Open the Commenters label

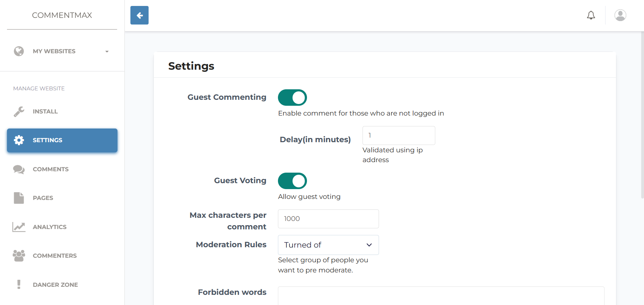55,256
